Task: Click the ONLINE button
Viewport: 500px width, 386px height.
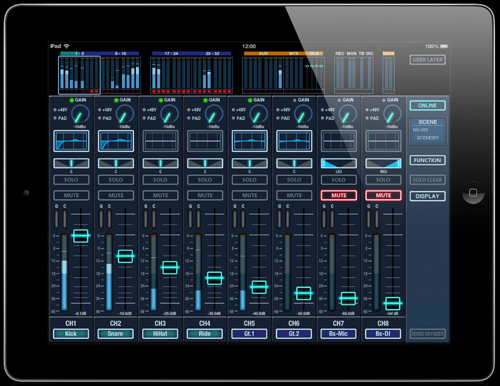Action: pyautogui.click(x=428, y=106)
